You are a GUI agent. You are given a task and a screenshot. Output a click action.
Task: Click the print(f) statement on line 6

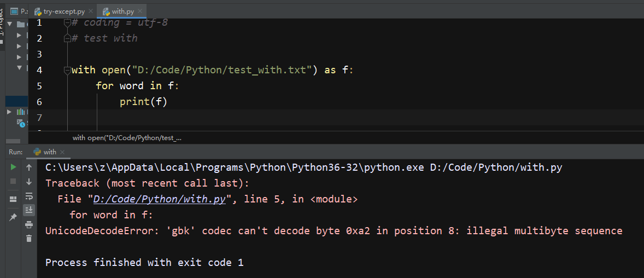pyautogui.click(x=143, y=102)
